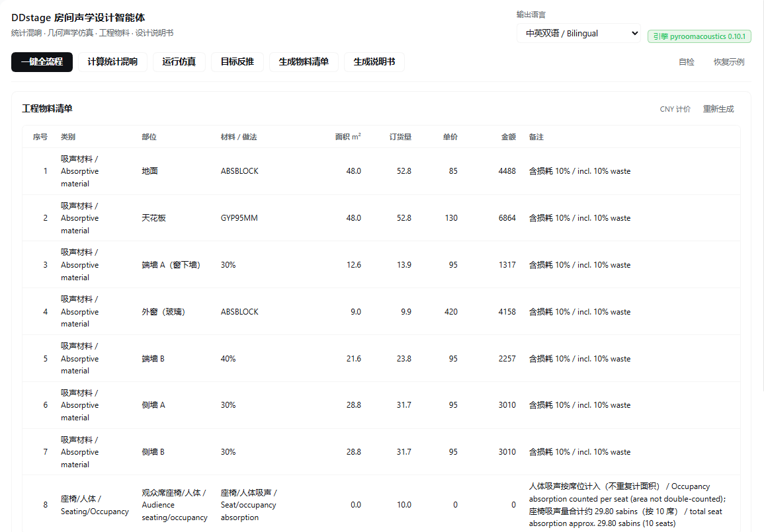Screen dimensions: 764x532
Task: Click amount 3010 in 侧墙 A row
Action: pos(507,405)
